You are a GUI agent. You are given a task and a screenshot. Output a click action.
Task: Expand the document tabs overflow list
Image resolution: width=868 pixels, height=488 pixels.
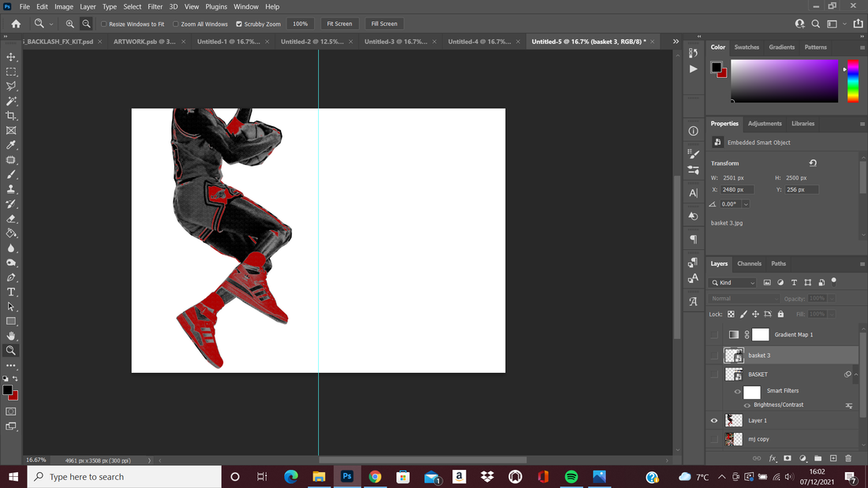pyautogui.click(x=676, y=42)
